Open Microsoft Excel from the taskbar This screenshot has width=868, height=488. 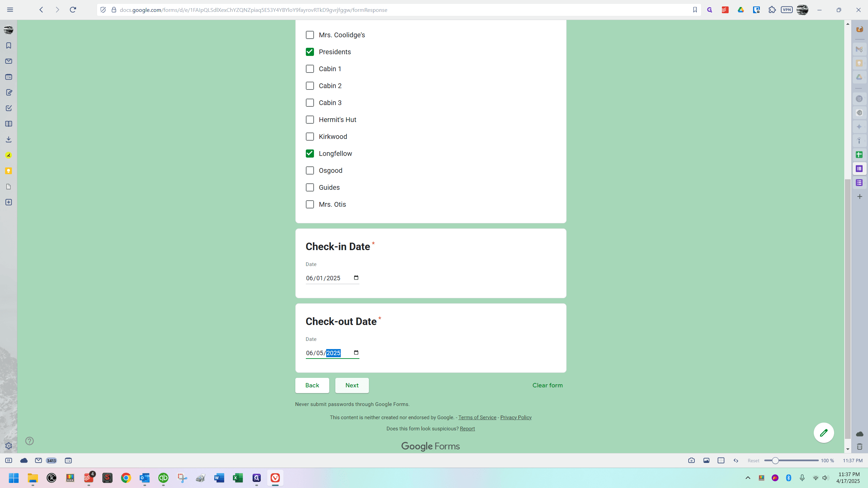tap(238, 478)
